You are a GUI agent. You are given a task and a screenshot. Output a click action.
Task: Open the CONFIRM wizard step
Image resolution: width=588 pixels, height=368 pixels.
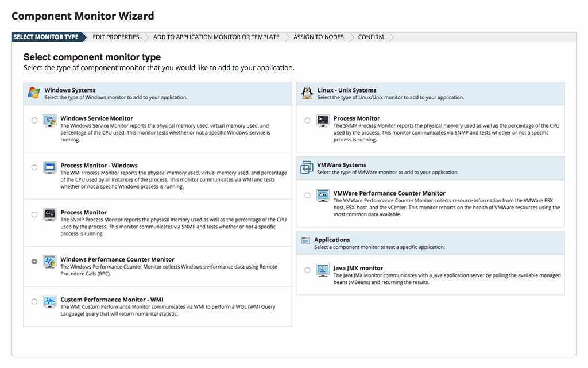370,37
